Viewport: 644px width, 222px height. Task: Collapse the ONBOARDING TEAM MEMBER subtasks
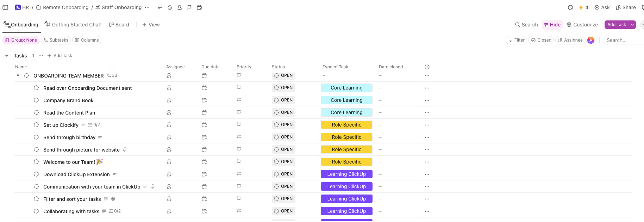click(x=18, y=75)
